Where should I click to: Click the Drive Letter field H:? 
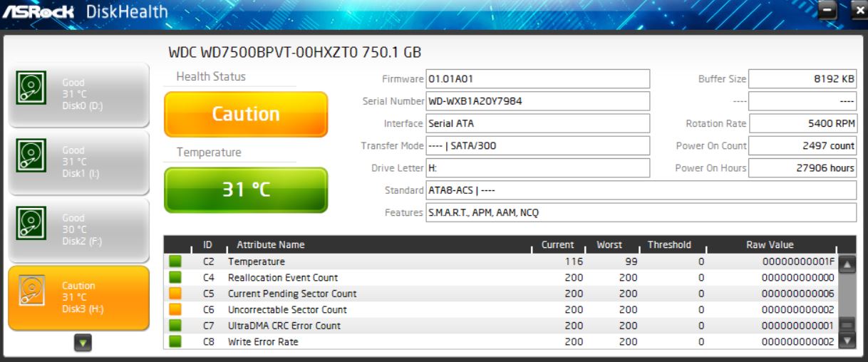538,167
